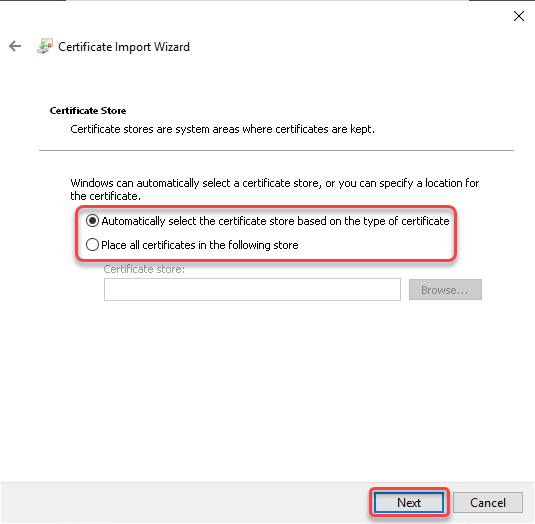This screenshot has height=524, width=535.
Task: Click the 'Certificate stores are system areas' description
Action: tap(222, 129)
